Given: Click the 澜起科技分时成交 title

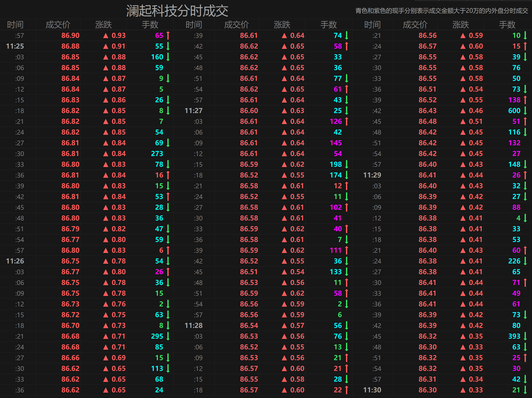Looking at the screenshot, I should [x=177, y=11].
